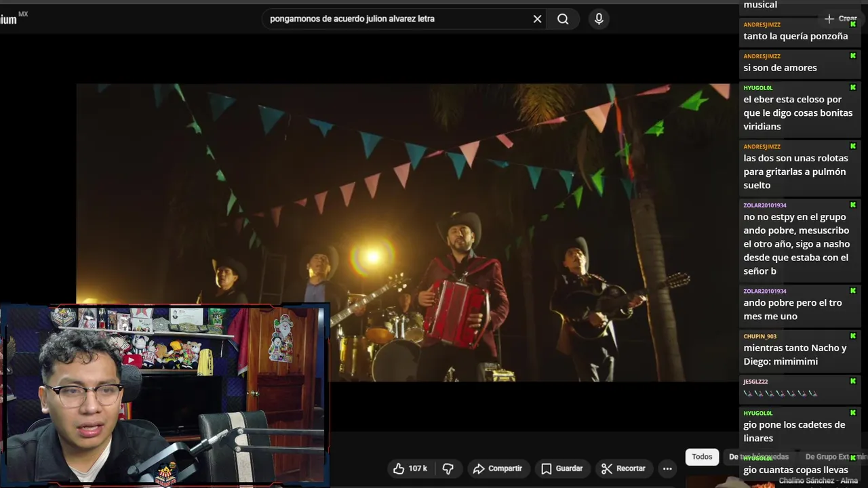Click message text 'si son de amores'
This screenshot has width=868, height=488.
click(780, 68)
